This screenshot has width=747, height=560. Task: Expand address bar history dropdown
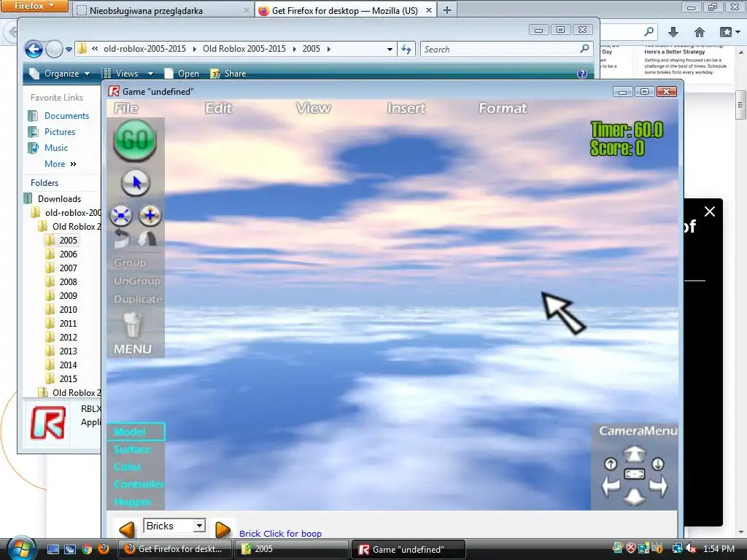tap(390, 49)
